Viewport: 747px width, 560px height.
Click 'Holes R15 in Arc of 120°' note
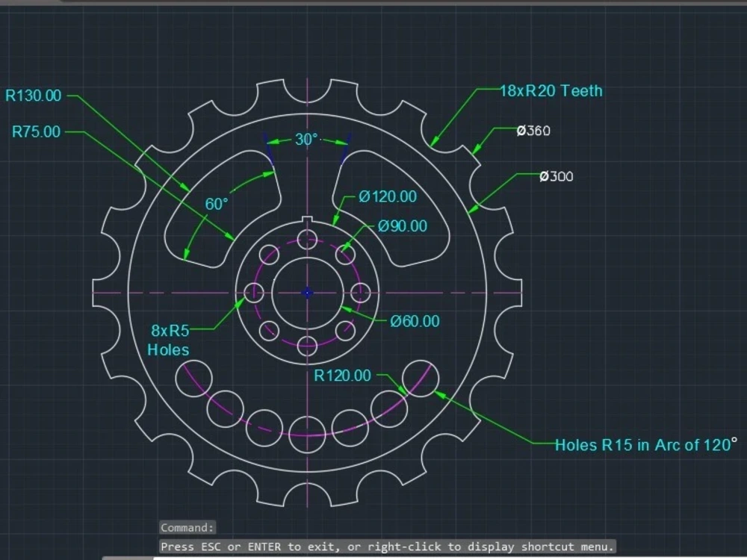(646, 444)
